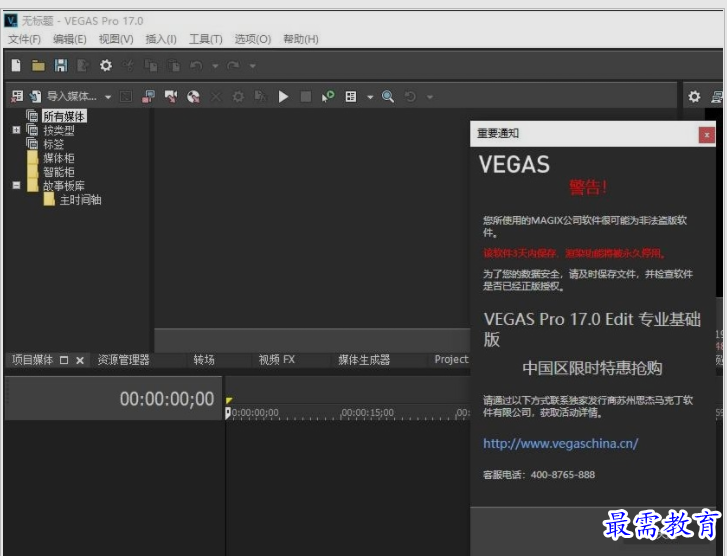Image resolution: width=727 pixels, height=556 pixels.
Task: Switch to the 转场 tab
Action: click(204, 360)
